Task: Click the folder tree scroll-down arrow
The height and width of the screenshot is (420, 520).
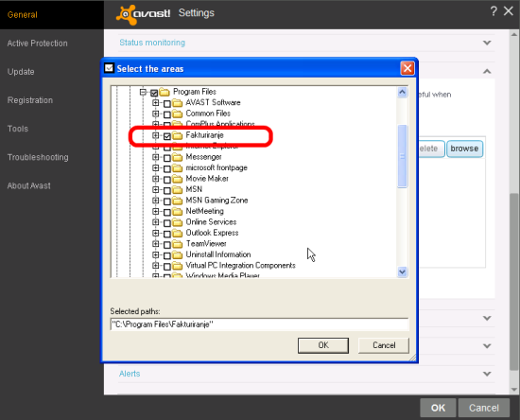Action: [x=402, y=272]
